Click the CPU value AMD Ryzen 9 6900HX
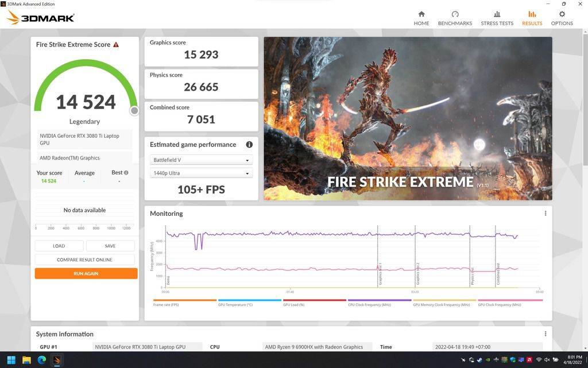The image size is (588, 368). tap(318, 347)
